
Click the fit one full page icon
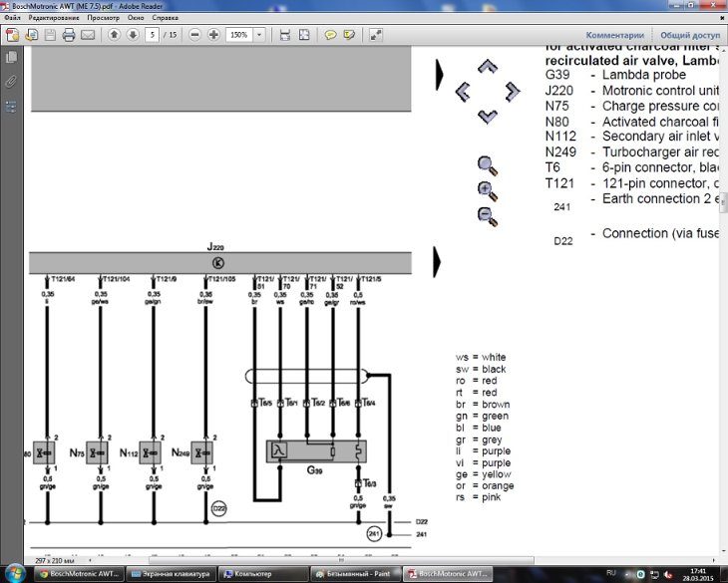304,35
